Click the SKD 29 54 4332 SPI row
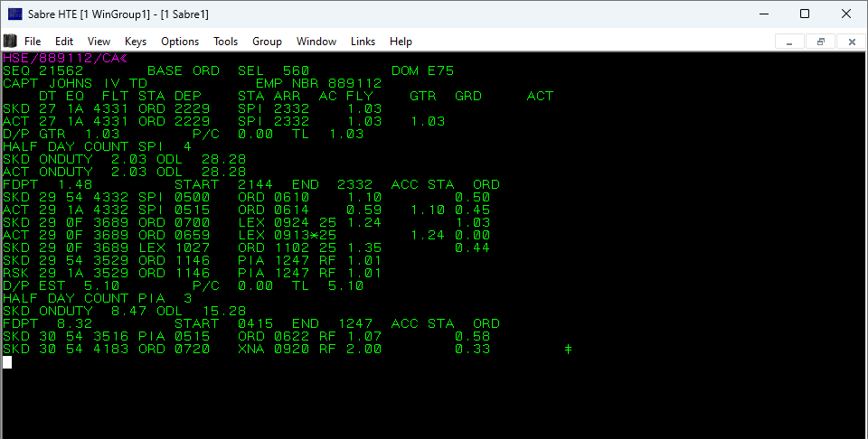This screenshot has height=439, width=868. 246,198
